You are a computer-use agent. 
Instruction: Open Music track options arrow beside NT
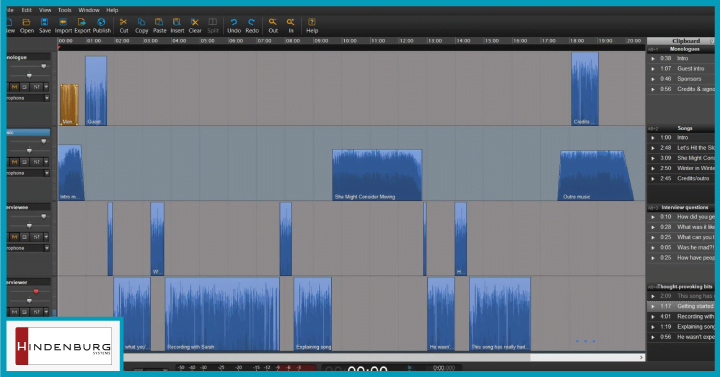[x=46, y=162]
